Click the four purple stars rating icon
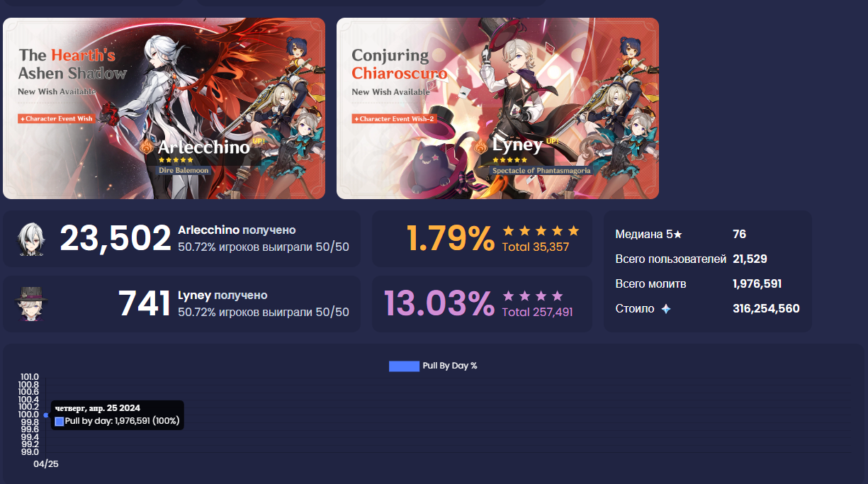Image resolution: width=868 pixels, height=484 pixels. [533, 296]
